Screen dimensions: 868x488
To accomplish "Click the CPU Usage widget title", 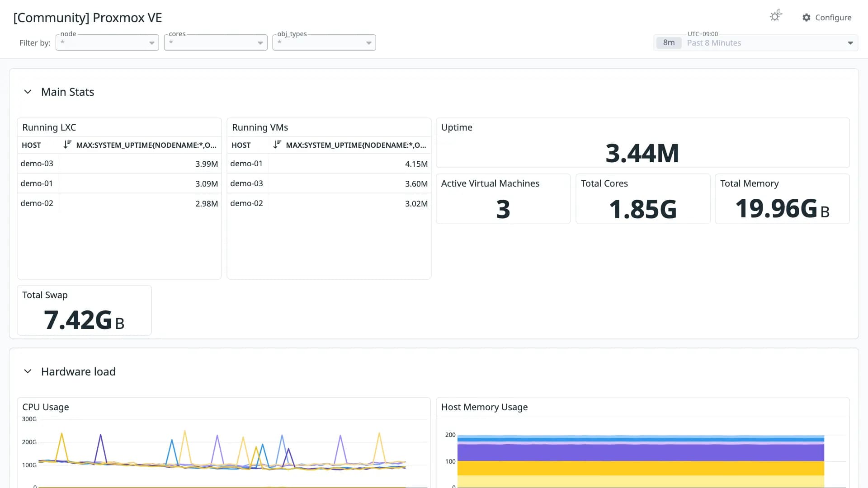I will tap(46, 407).
